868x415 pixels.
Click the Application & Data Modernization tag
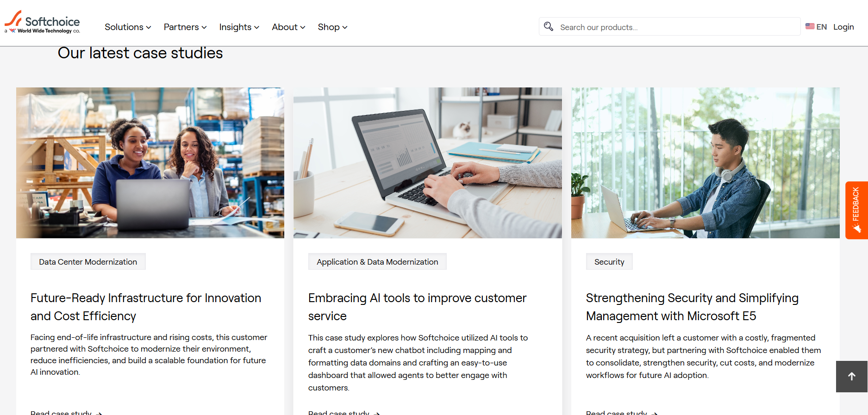click(377, 262)
